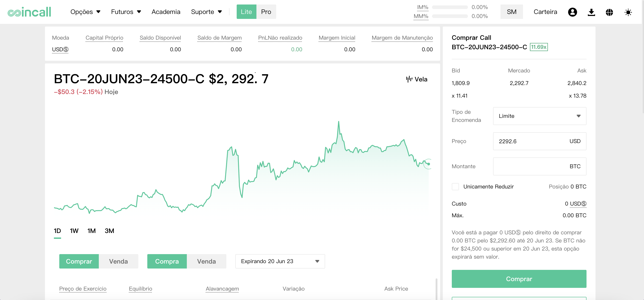Click the Ask Price column header

tap(396, 289)
